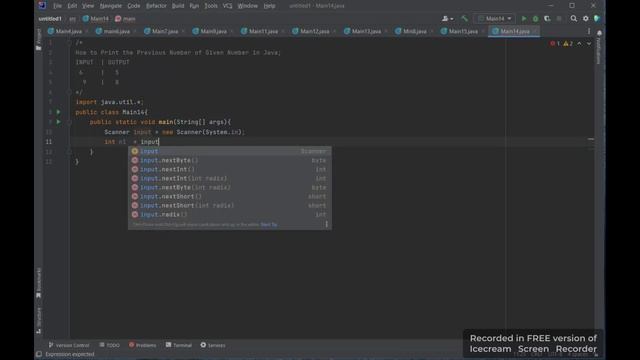Select input.nextInt(int radix) completion suggestion
This screenshot has width=640, height=360.
[230, 178]
